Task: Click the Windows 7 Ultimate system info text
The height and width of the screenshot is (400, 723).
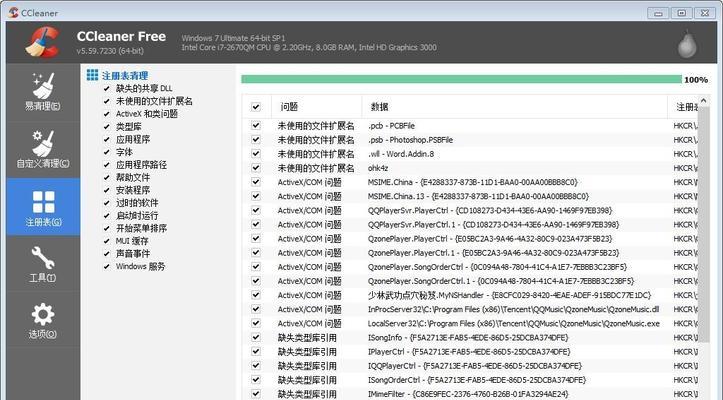Action: click(x=233, y=38)
